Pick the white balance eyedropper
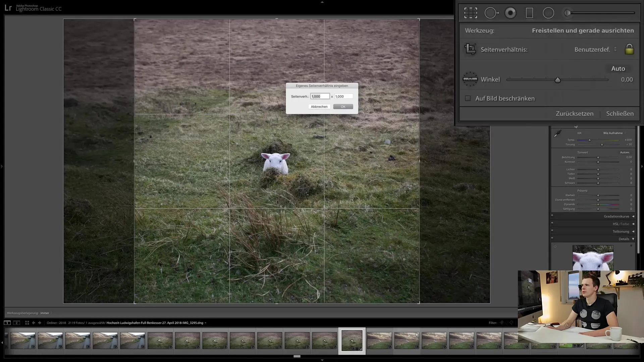Viewport: 644px width, 362px height. coord(557,133)
